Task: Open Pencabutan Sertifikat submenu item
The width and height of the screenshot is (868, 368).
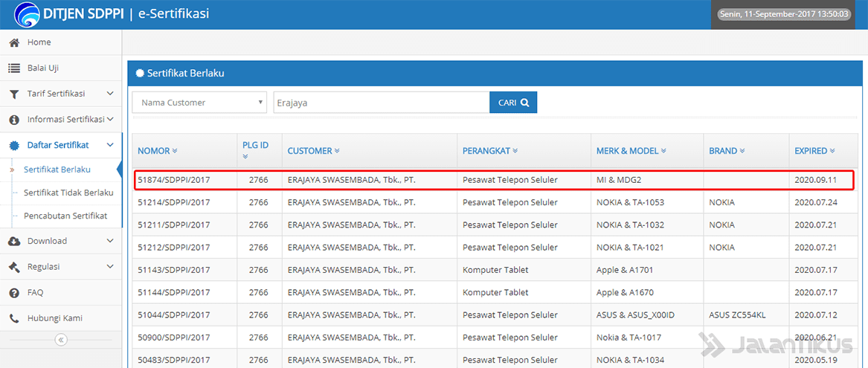Action: point(65,216)
